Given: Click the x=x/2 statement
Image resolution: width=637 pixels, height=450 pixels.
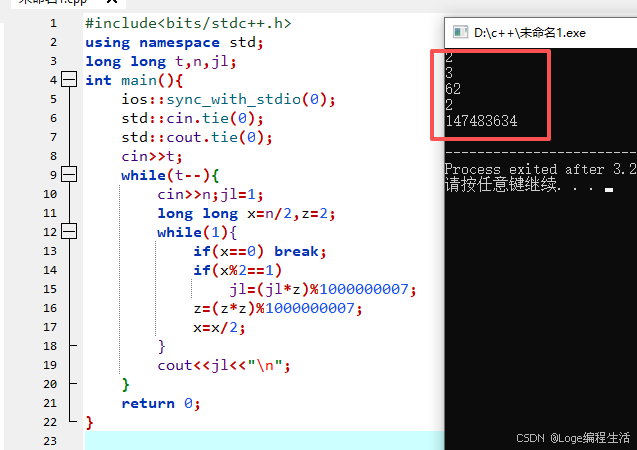Looking at the screenshot, I should [x=219, y=327].
